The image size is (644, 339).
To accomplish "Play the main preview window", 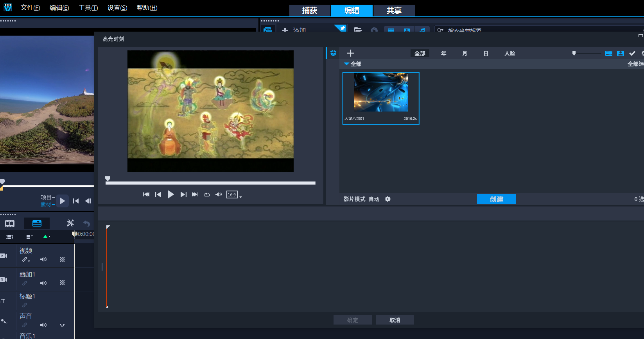I will click(x=62, y=201).
